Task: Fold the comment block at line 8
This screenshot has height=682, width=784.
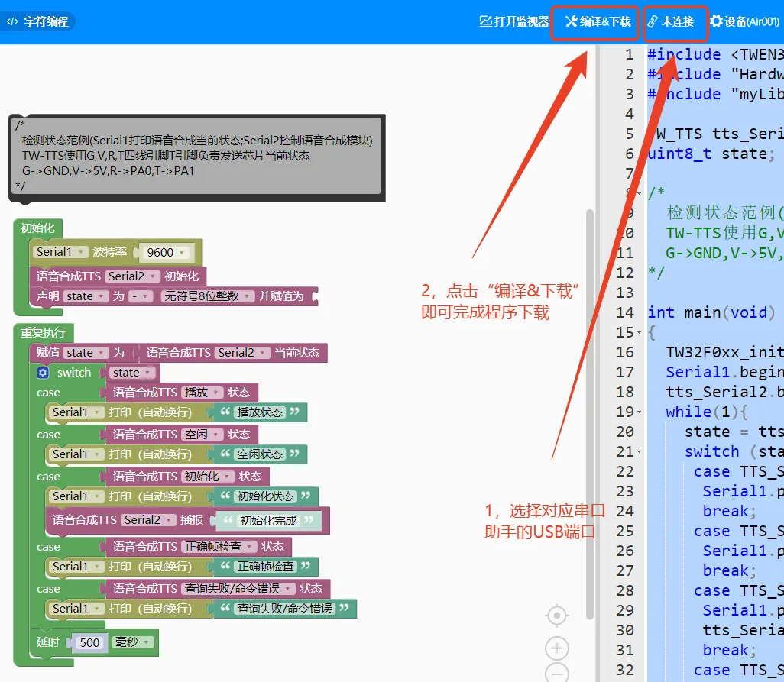Action: click(x=640, y=193)
